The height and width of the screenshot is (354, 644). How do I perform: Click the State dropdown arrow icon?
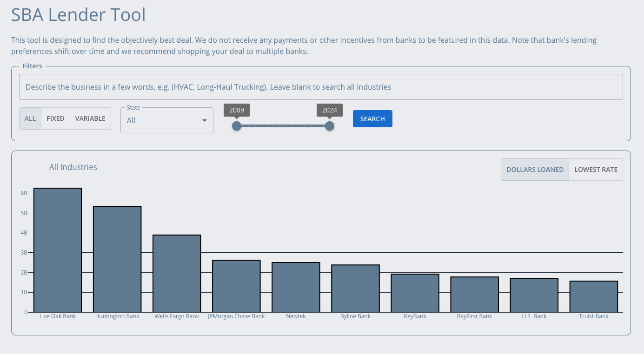(x=204, y=121)
